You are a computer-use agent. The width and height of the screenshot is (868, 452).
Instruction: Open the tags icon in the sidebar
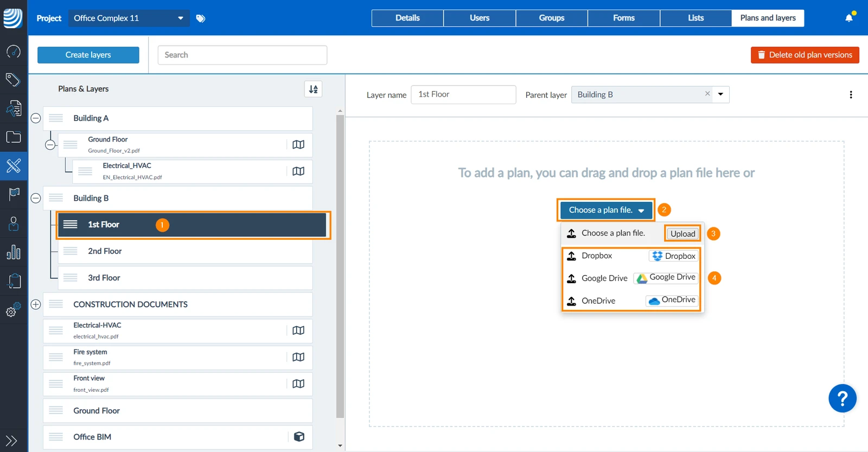coord(14,80)
